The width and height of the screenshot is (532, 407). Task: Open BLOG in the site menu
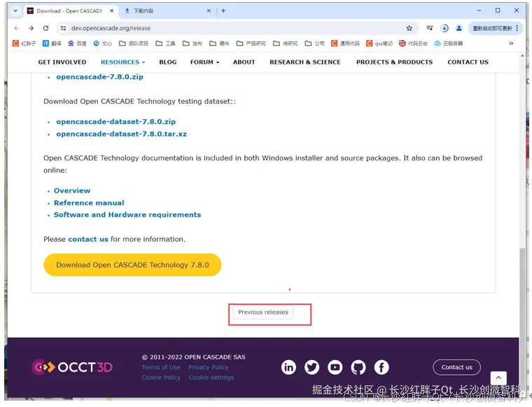coord(168,62)
